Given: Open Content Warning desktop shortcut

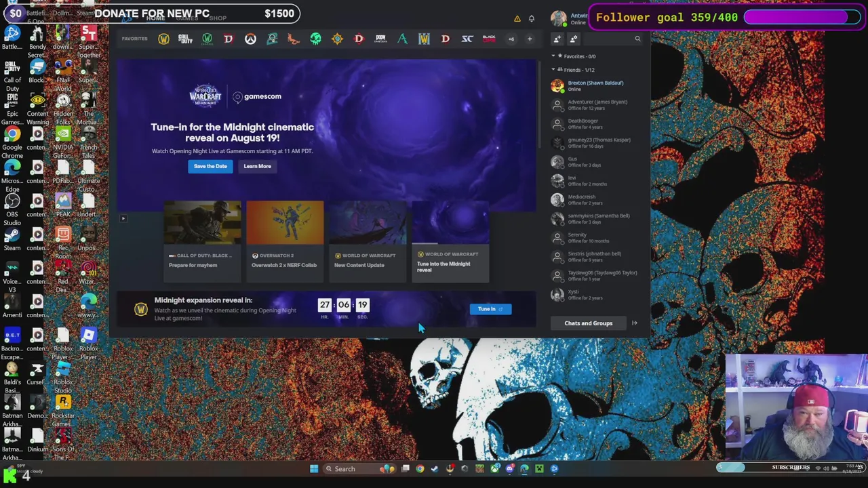Looking at the screenshot, I should (x=37, y=108).
